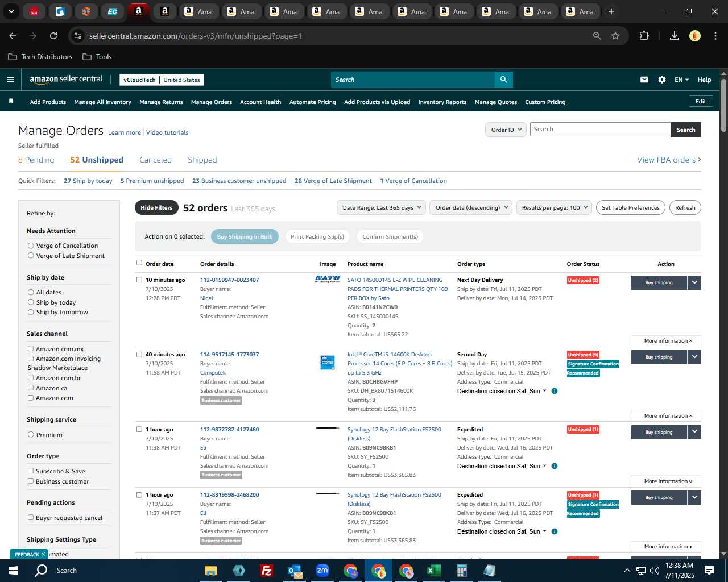
Task: Open Calculator from the taskbar
Action: (x=462, y=571)
